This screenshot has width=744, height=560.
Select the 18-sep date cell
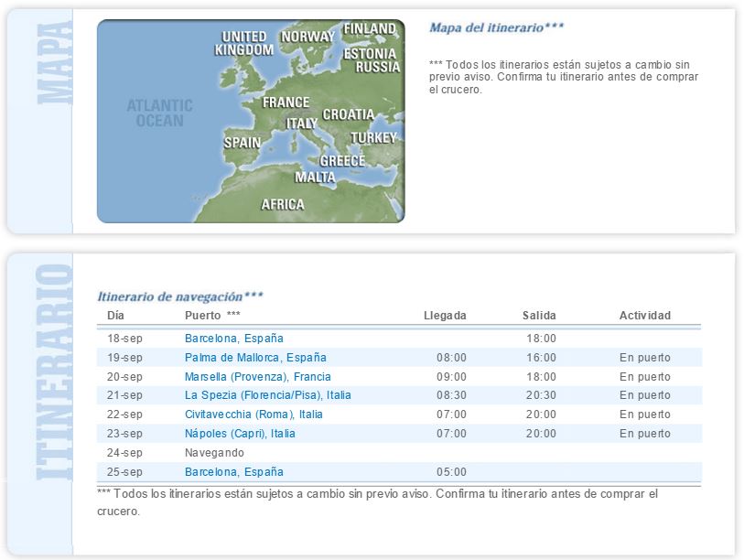coord(124,339)
